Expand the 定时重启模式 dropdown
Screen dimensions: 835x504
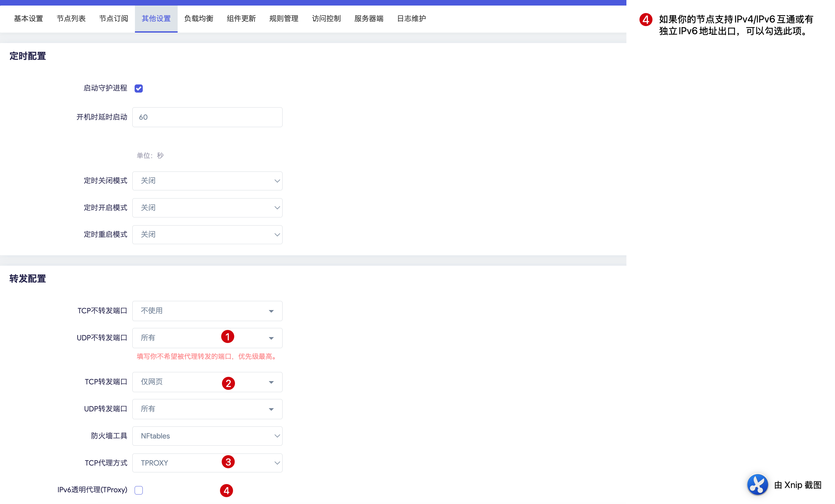[x=207, y=234]
